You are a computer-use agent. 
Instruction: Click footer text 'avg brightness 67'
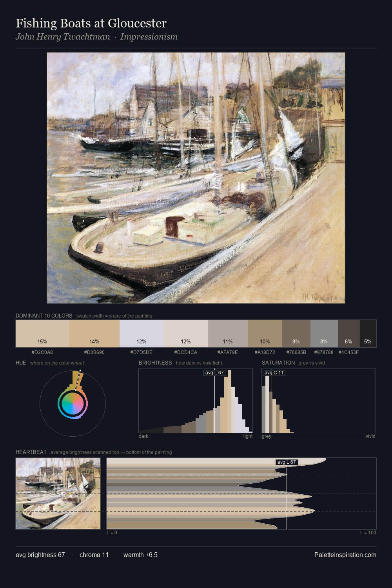click(x=40, y=555)
